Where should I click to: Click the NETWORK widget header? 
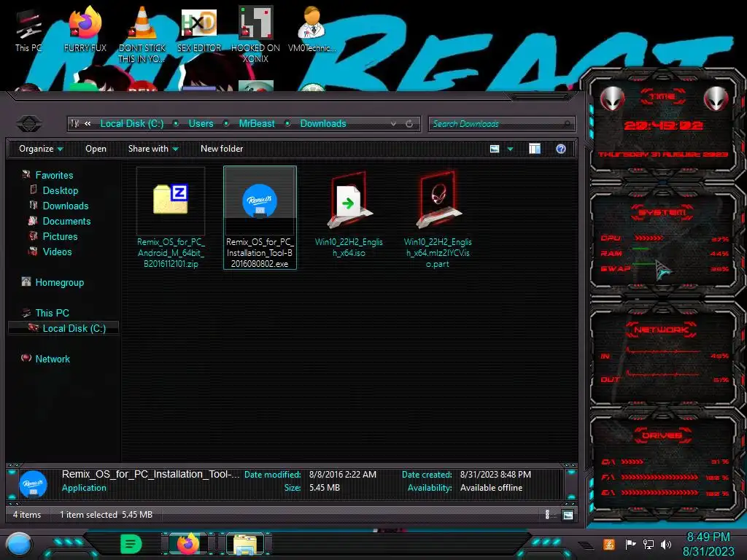point(661,330)
